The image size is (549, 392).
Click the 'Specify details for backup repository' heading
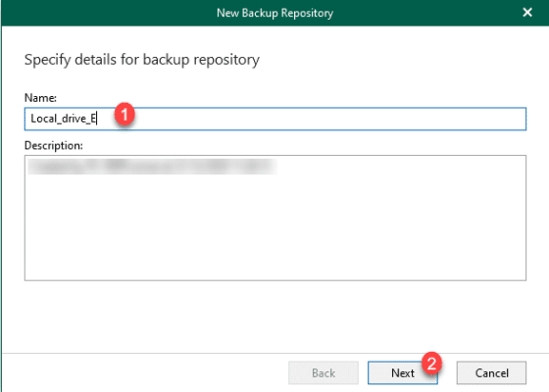(x=142, y=60)
